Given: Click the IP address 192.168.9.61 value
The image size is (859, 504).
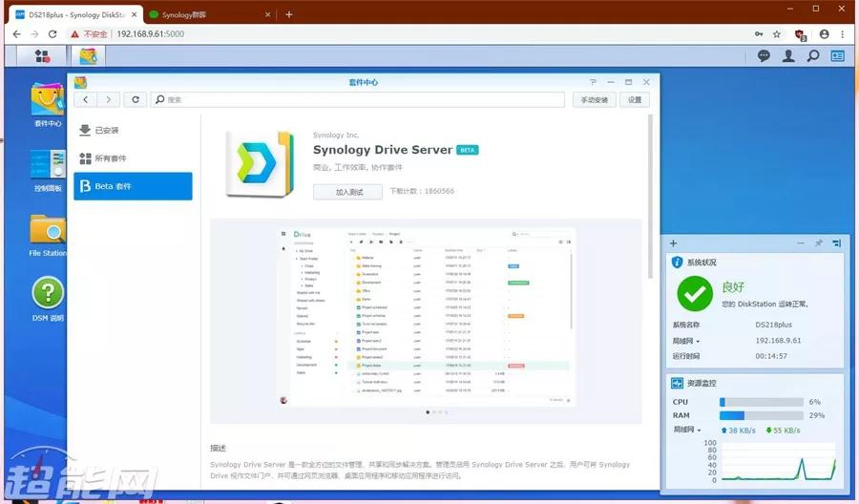Looking at the screenshot, I should 778,341.
